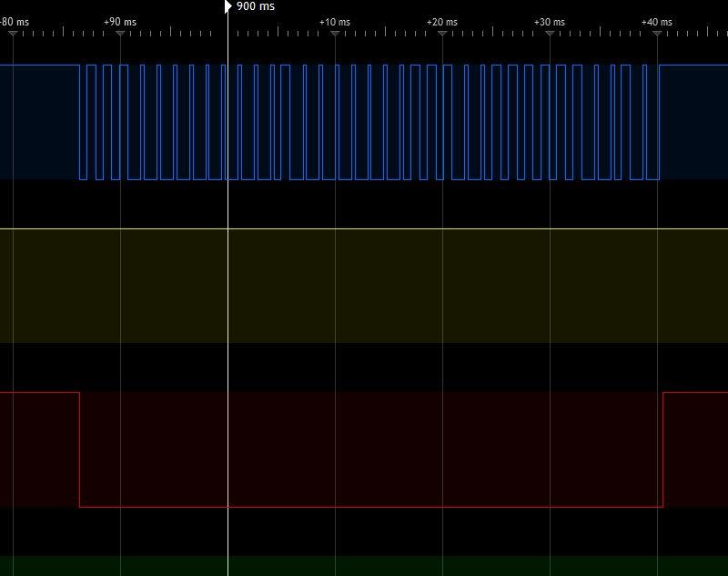728x576 pixels.
Task: Click the red channel's rising edge
Action: coord(663,450)
